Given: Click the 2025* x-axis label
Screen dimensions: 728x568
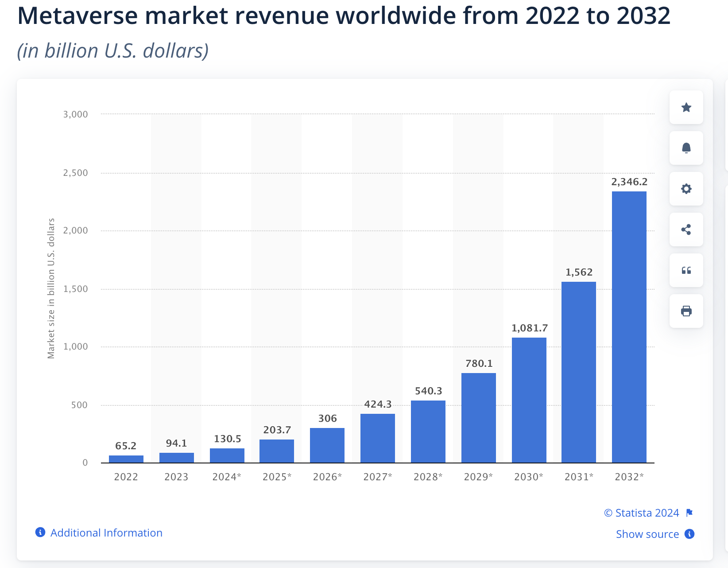Looking at the screenshot, I should tap(277, 477).
